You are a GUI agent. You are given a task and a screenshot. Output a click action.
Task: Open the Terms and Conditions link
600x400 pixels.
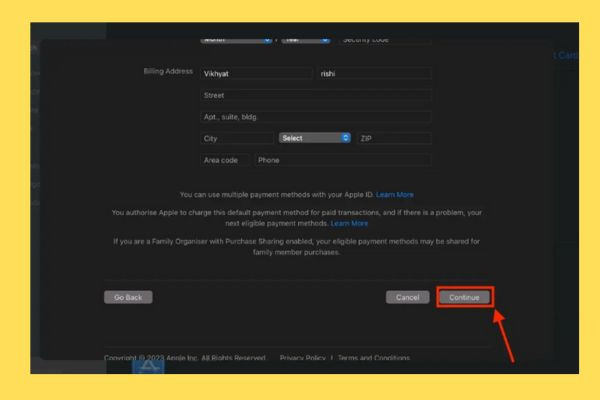[374, 358]
